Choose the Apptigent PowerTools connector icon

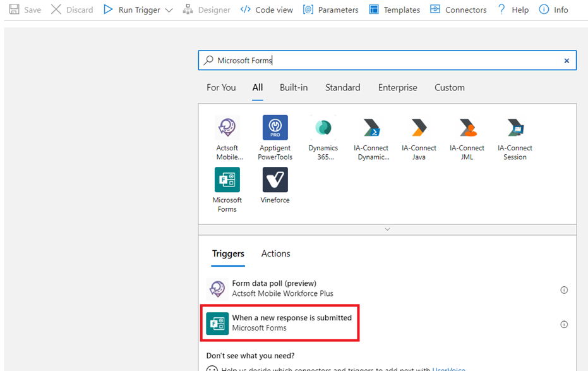coord(275,128)
